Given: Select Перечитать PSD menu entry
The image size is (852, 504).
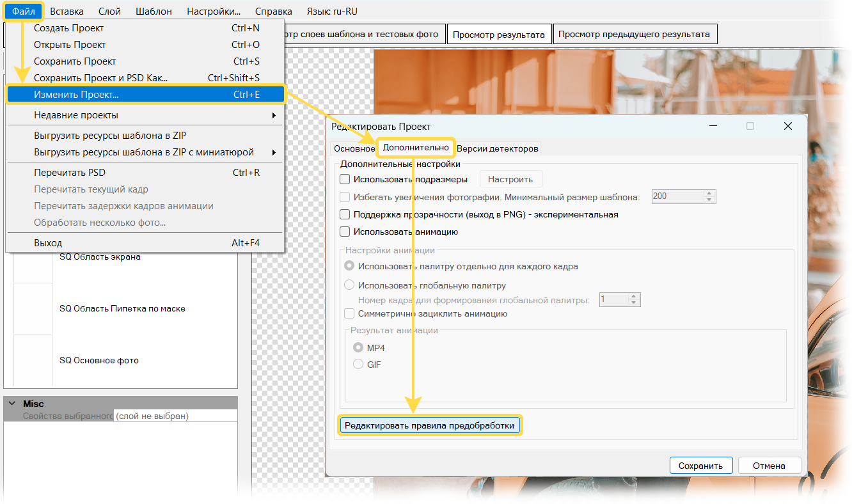Looking at the screenshot, I should [70, 173].
